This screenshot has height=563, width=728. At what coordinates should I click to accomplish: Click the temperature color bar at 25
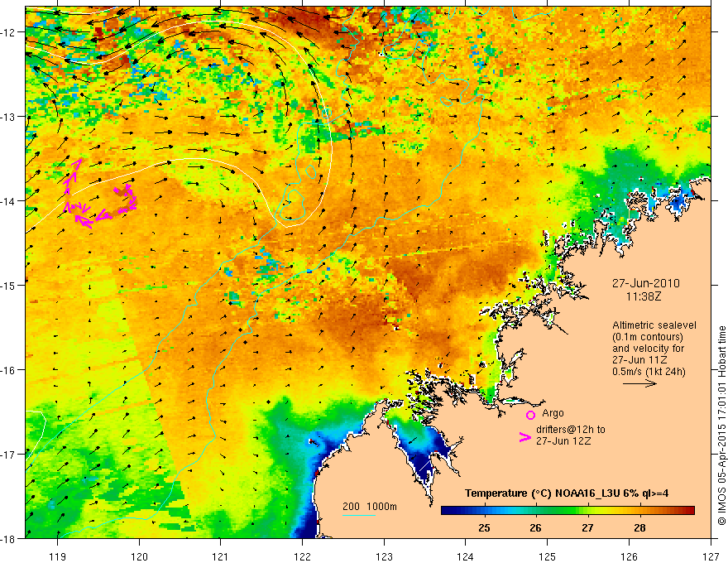click(x=484, y=511)
